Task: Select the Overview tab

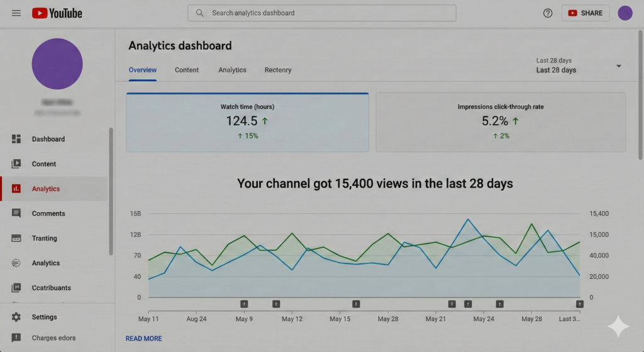Action: 143,70
